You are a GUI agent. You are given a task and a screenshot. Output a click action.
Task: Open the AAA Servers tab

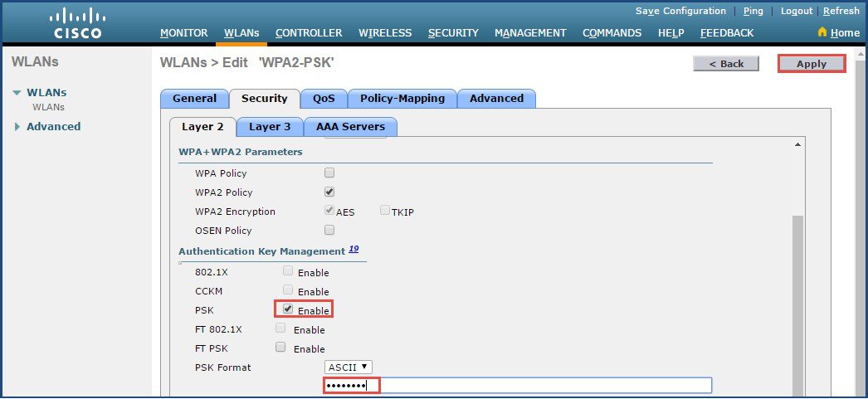point(350,127)
